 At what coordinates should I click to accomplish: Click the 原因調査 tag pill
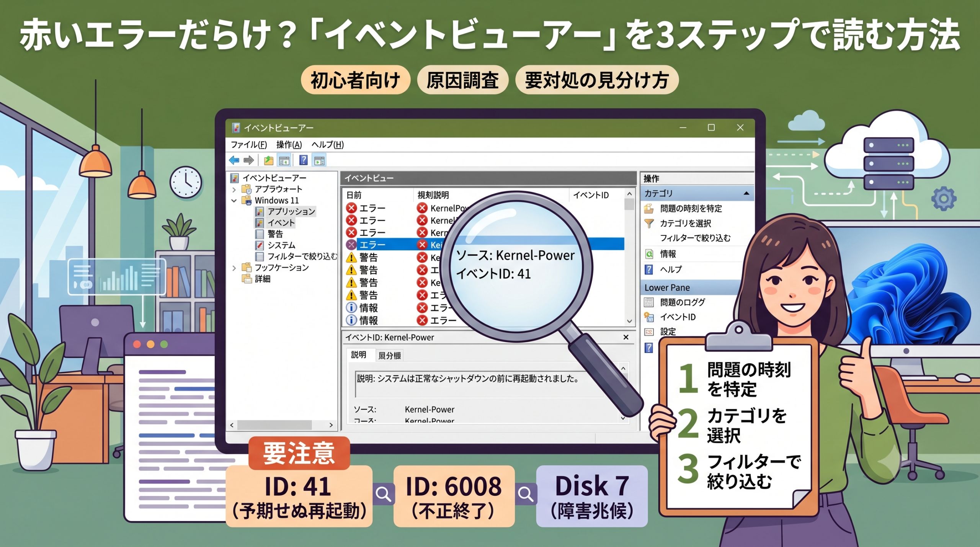[x=462, y=80]
